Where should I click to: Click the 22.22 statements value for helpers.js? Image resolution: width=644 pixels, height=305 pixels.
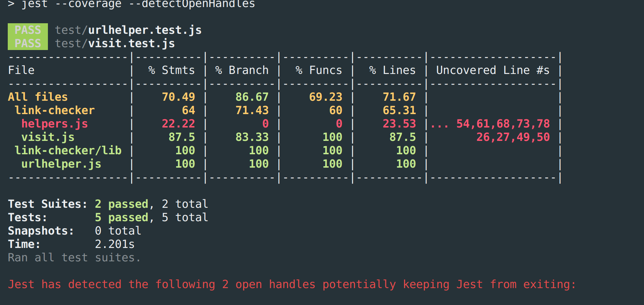178,124
